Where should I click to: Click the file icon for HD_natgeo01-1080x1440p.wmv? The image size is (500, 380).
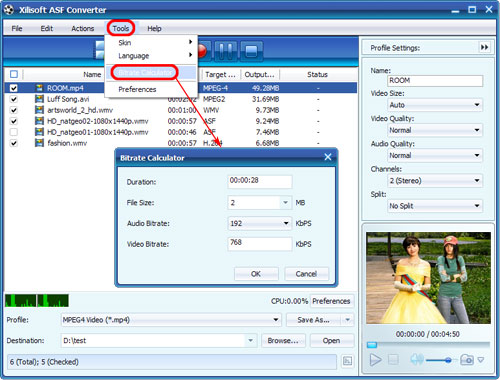(39, 132)
